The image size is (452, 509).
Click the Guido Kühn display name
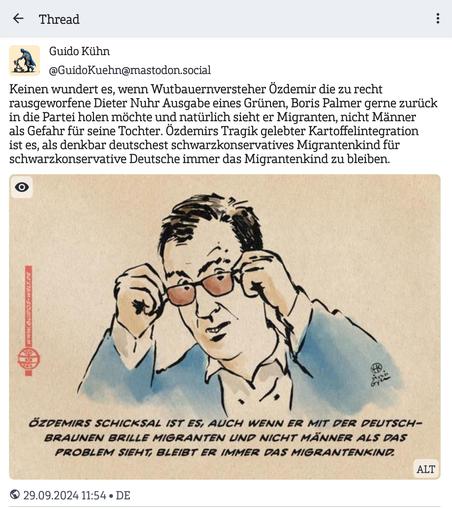pos(79,51)
